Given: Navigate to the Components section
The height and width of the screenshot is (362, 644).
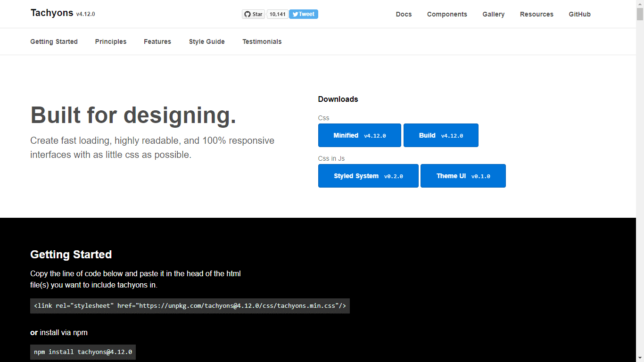Looking at the screenshot, I should [x=446, y=14].
